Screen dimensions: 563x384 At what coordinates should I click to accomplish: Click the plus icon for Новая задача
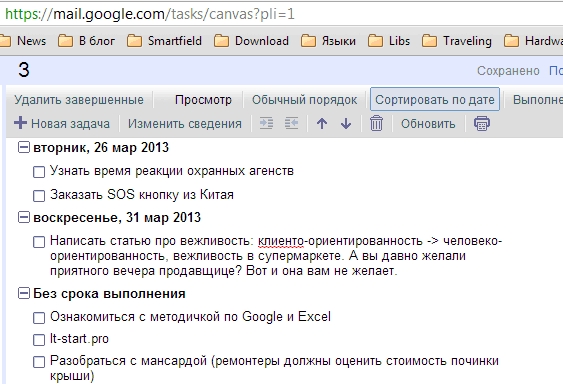(x=20, y=123)
